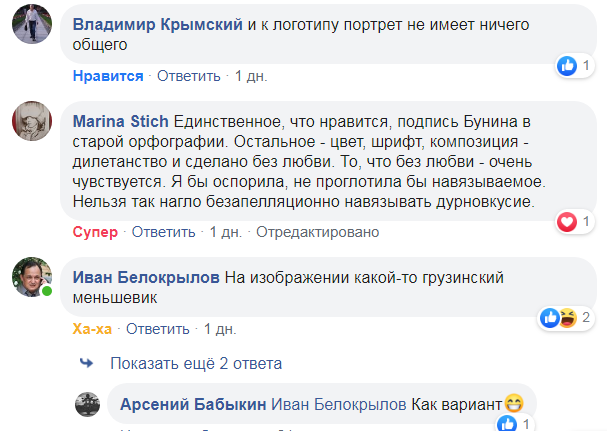Click the 1 дн. timestamp on Marina Stich's comment

pos(224,232)
